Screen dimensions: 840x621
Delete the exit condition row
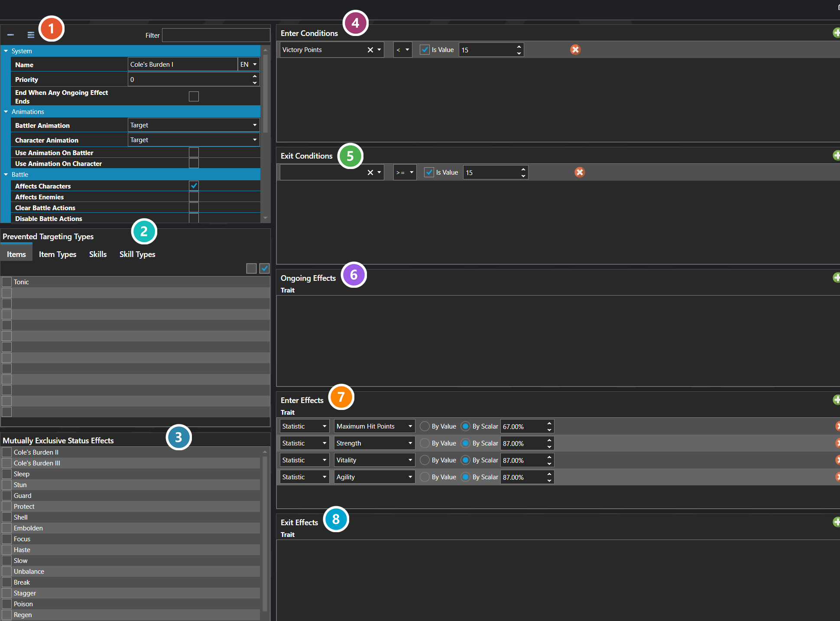click(580, 172)
